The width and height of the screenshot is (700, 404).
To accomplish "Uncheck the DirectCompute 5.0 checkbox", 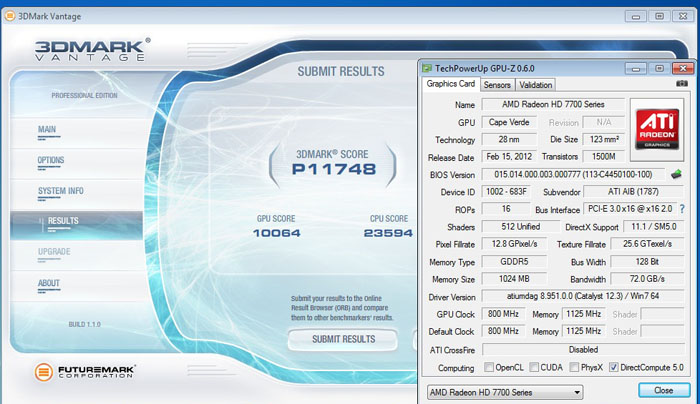I will click(614, 367).
